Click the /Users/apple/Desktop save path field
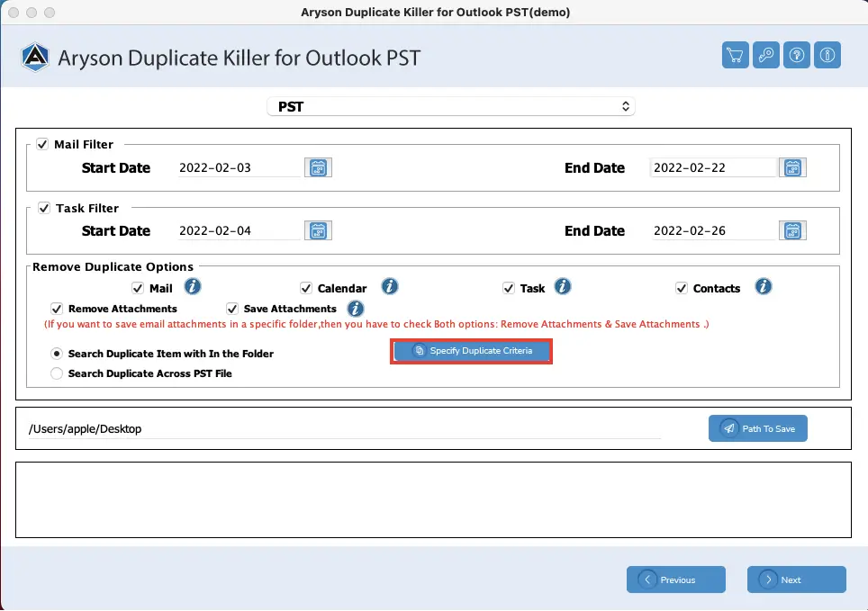This screenshot has height=611, width=868. (x=344, y=429)
